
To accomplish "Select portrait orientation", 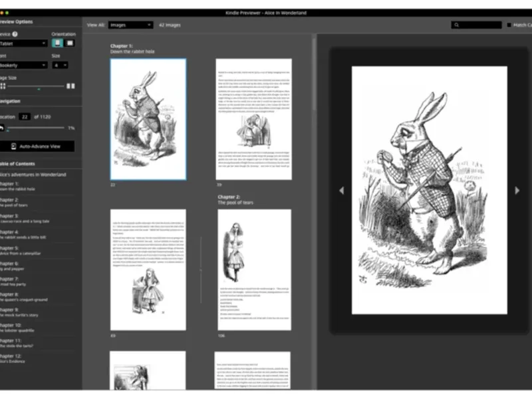I will [57, 43].
